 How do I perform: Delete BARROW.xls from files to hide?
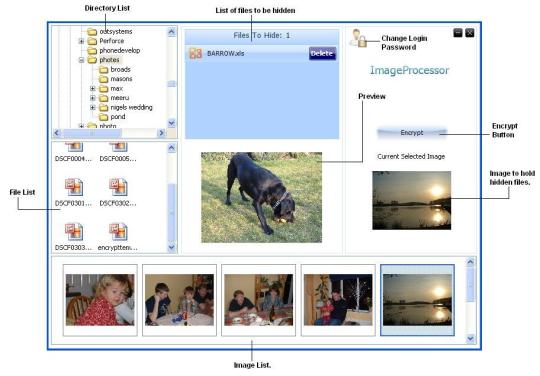322,53
